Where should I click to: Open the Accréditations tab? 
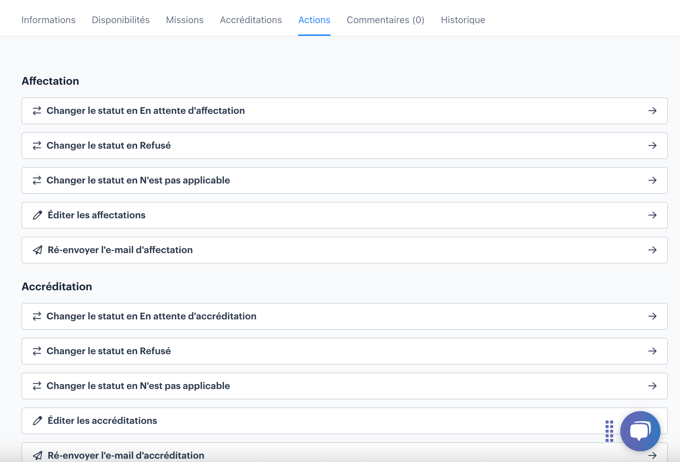coord(250,20)
